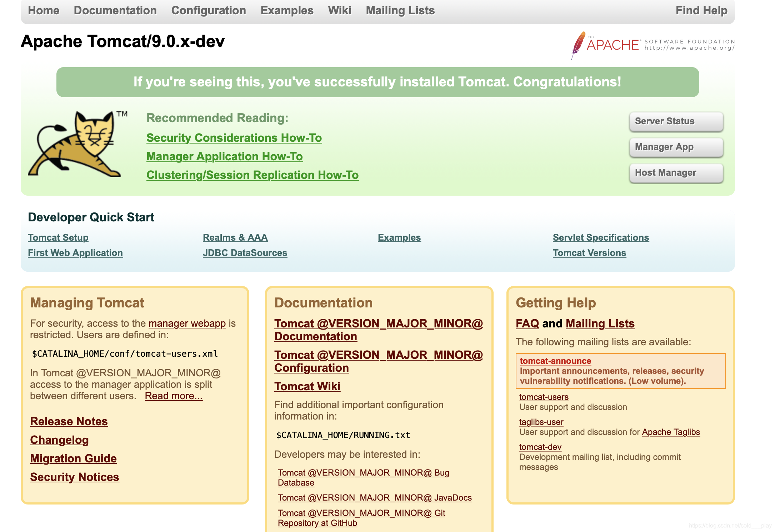Open the Configuration navigation item

click(209, 10)
